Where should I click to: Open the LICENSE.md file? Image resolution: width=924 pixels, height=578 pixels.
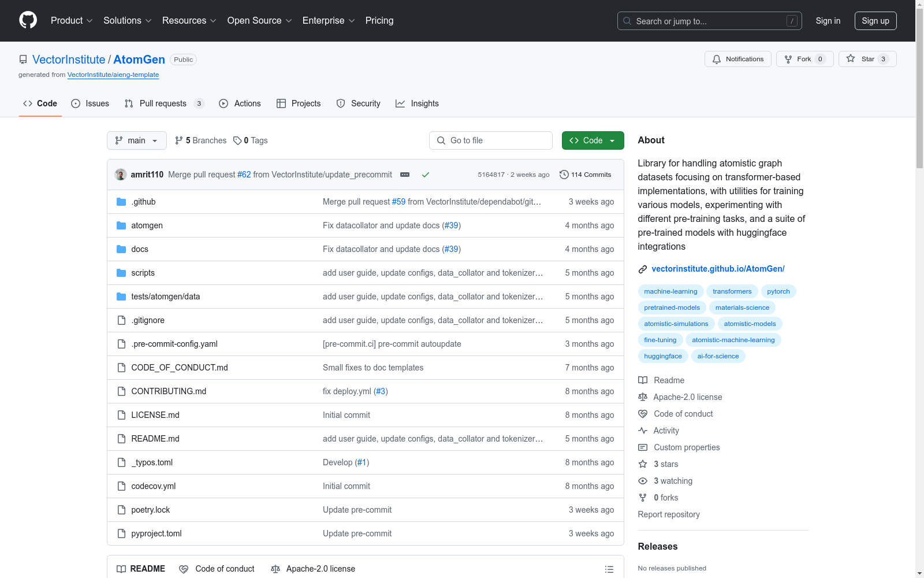pyautogui.click(x=155, y=415)
